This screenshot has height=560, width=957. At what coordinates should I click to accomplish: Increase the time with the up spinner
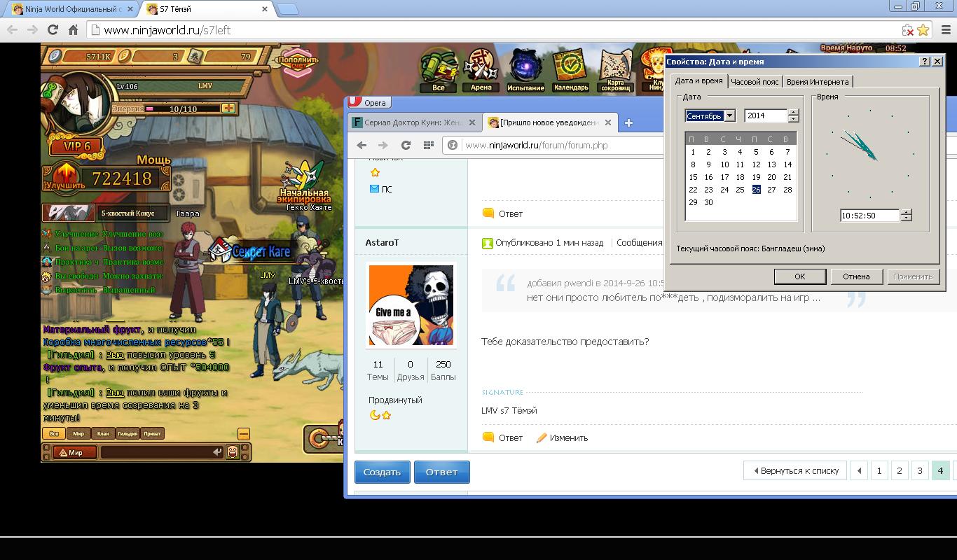906,213
